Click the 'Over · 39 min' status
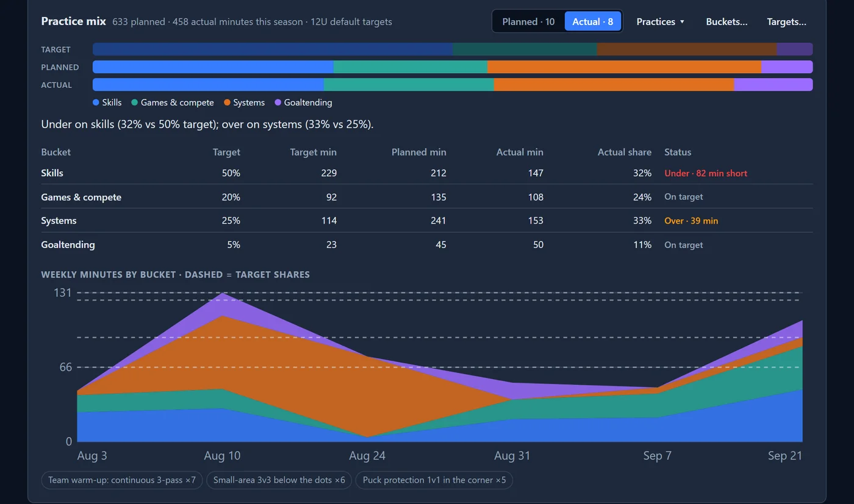This screenshot has width=854, height=504. [x=691, y=221]
